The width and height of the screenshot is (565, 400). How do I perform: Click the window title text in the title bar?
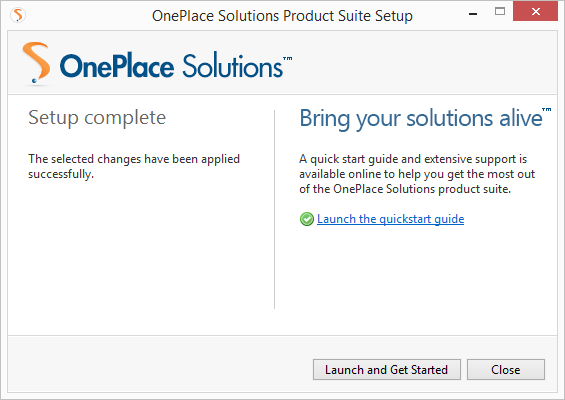click(282, 16)
